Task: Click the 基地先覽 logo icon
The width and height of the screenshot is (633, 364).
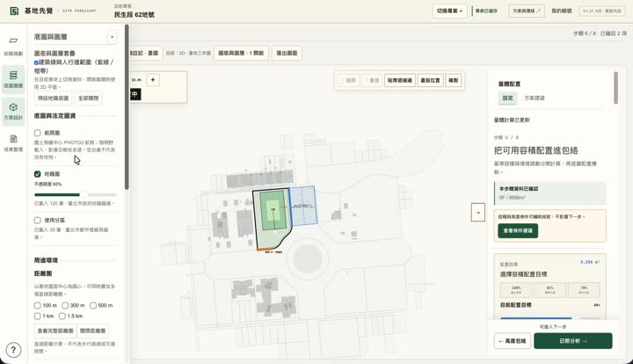Action: pyautogui.click(x=14, y=11)
